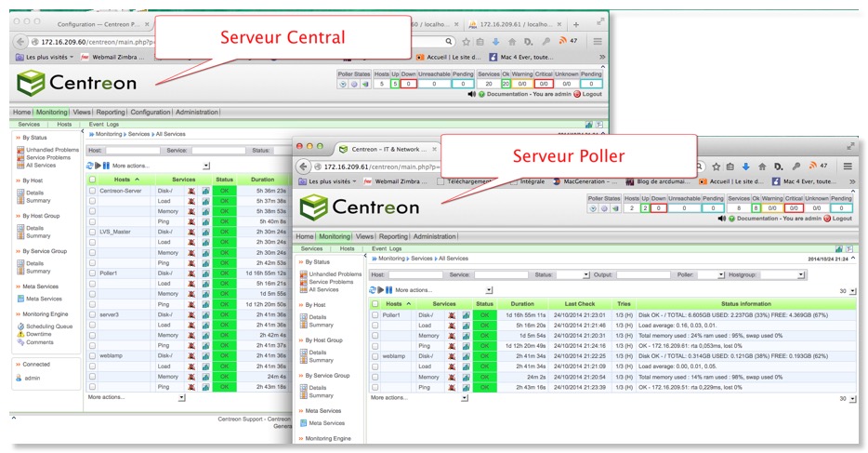Click Logout link in Central window header
Image resolution: width=868 pixels, height=453 pixels.
click(x=592, y=94)
